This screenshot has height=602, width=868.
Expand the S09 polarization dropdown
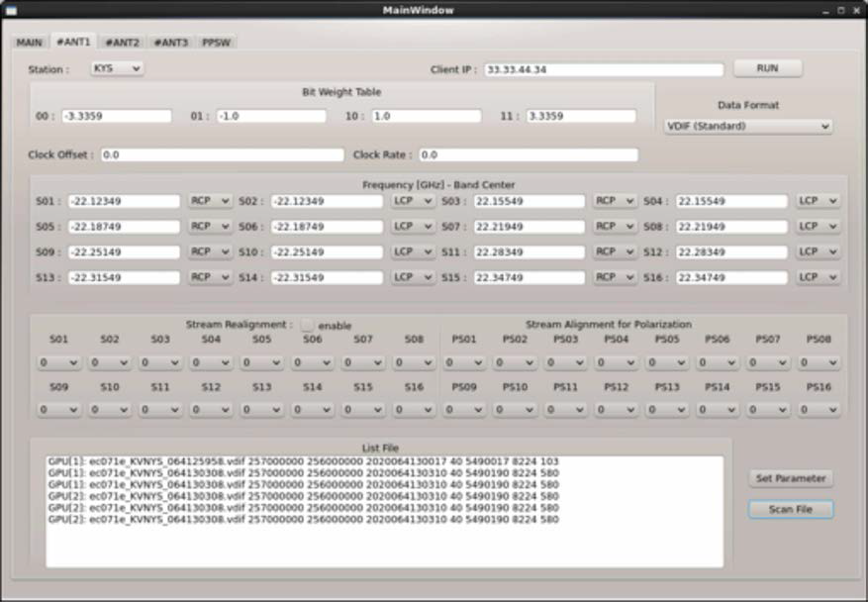(210, 251)
